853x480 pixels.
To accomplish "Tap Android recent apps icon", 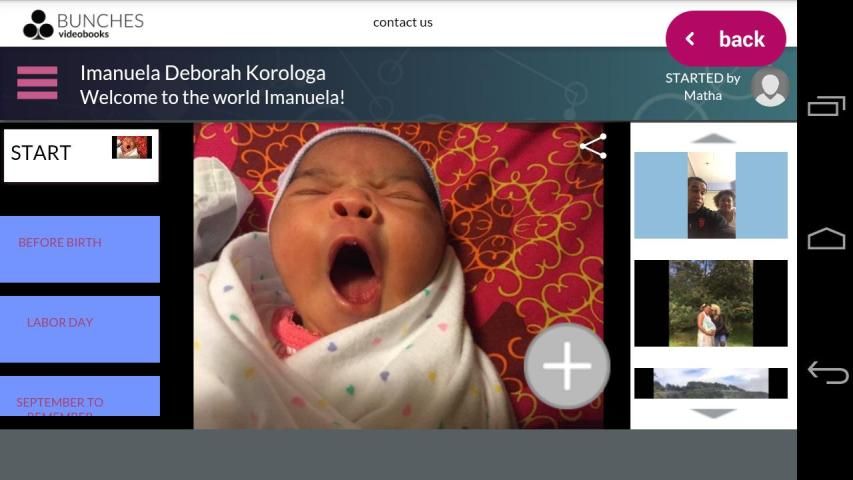I will pyautogui.click(x=826, y=105).
